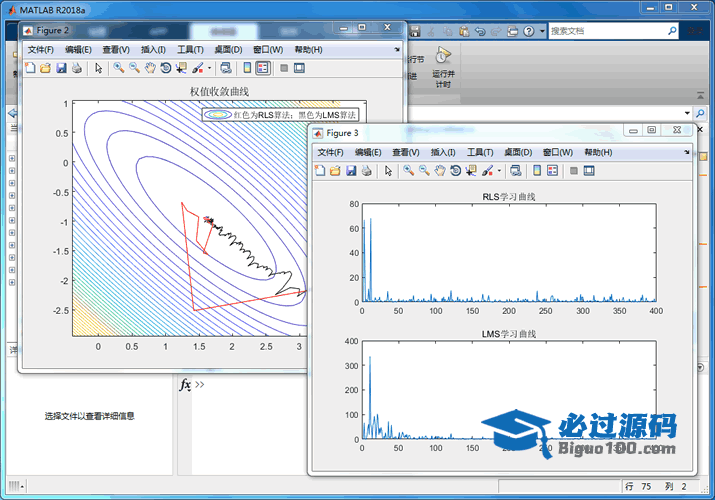The image size is (715, 500).
Task: Expand the first tree item plus box
Action: (x=12, y=158)
